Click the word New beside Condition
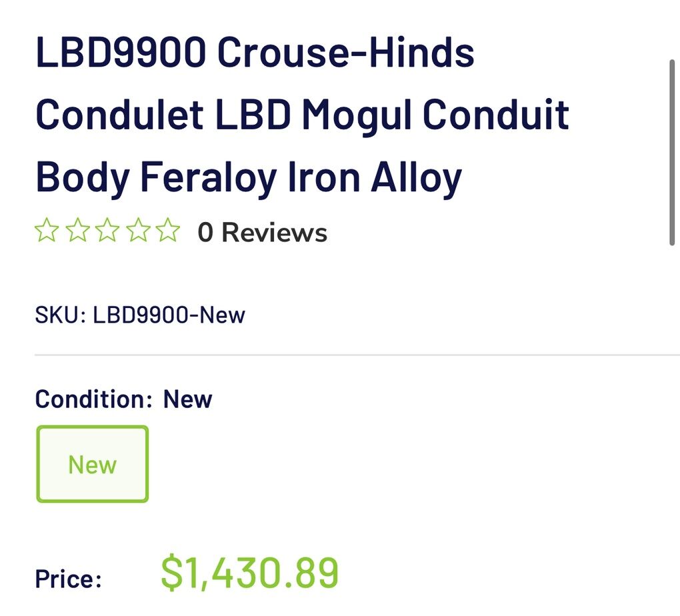 pos(188,399)
